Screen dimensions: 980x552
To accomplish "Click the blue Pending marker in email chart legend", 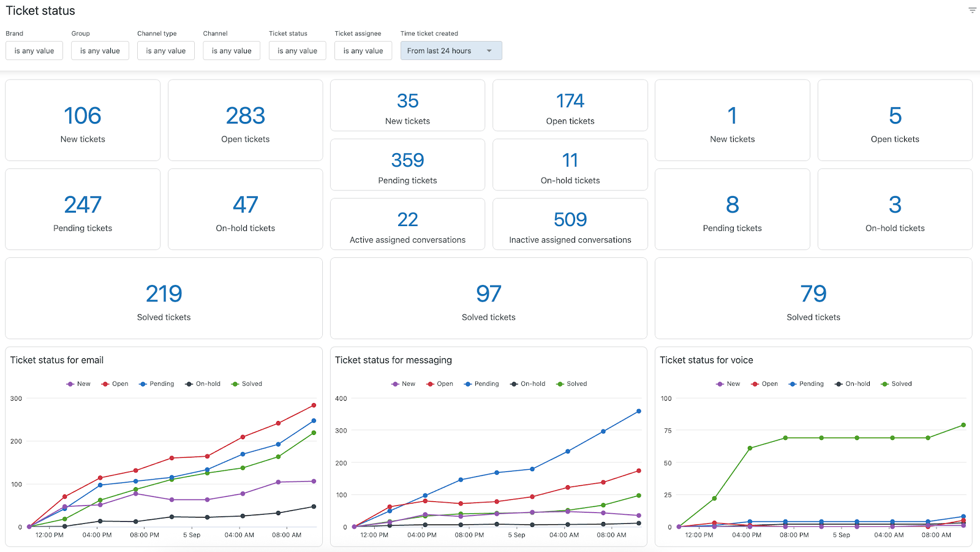I will pyautogui.click(x=143, y=384).
